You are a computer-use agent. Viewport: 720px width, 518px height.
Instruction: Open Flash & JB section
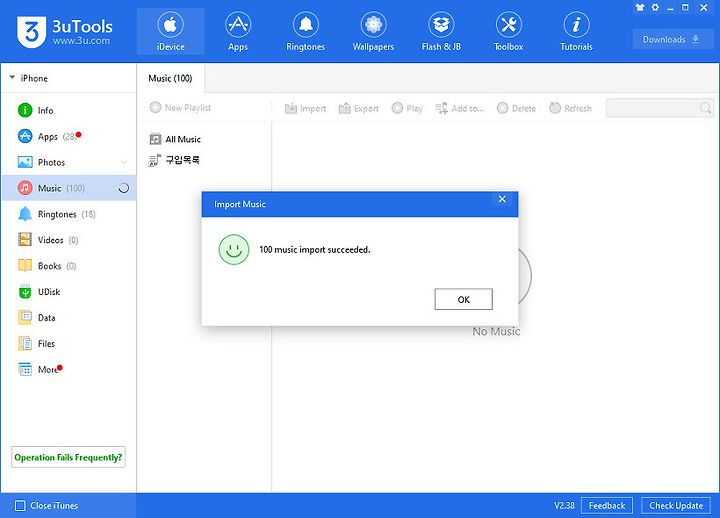tap(441, 31)
